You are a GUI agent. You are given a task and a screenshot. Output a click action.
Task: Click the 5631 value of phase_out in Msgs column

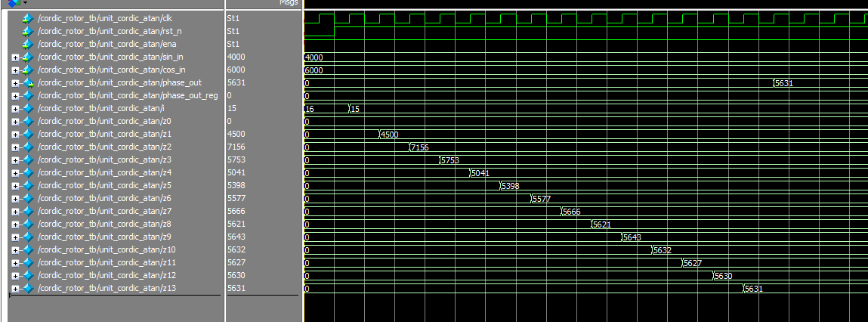coord(236,82)
